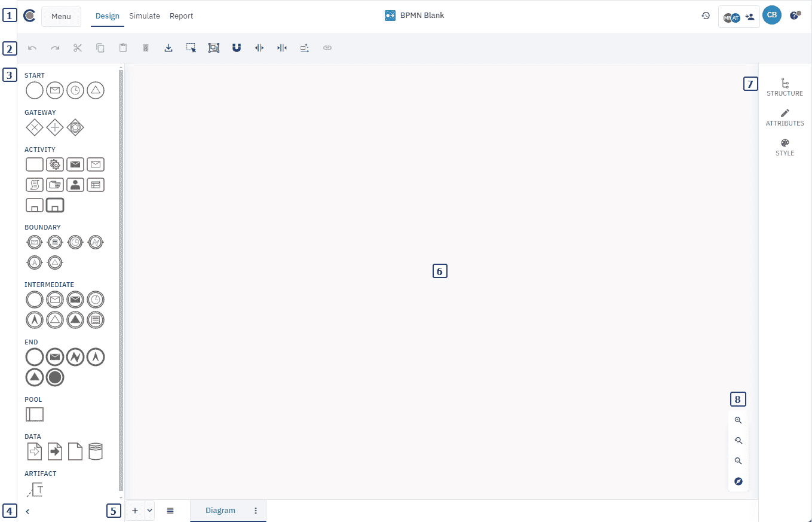Pick the signal Start event triangle

pos(96,90)
